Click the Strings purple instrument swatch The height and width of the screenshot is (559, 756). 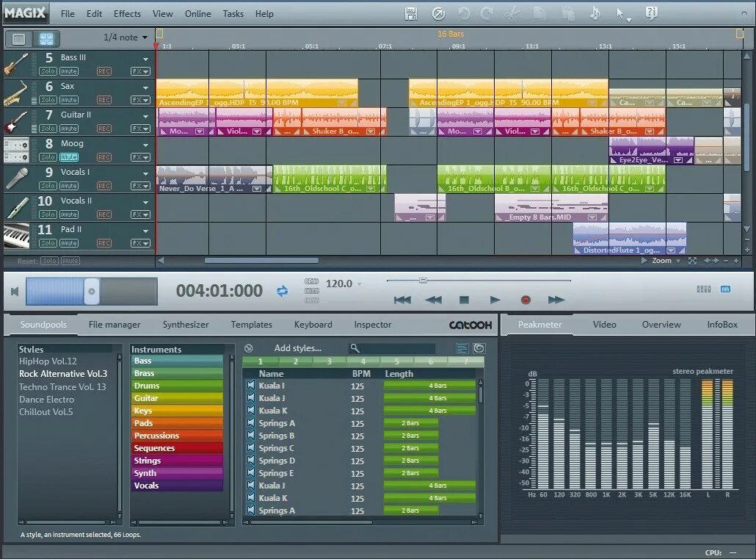tap(177, 461)
